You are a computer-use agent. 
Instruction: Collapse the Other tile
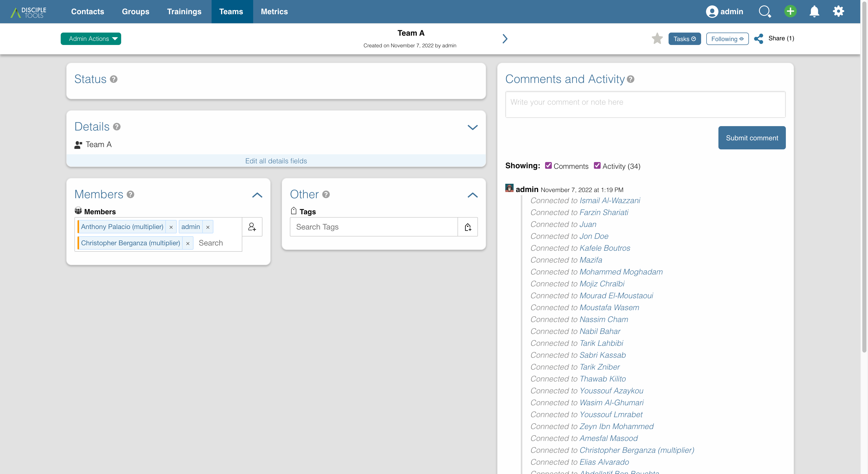473,195
